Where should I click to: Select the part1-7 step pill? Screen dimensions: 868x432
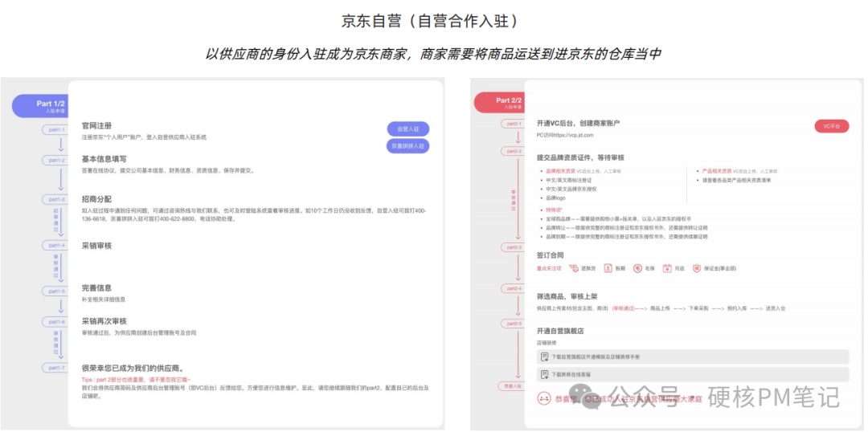(56, 367)
